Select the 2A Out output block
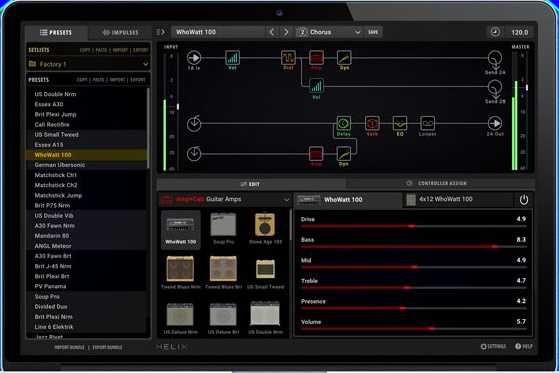Image resolution: width=559 pixels, height=373 pixels. tap(495, 123)
